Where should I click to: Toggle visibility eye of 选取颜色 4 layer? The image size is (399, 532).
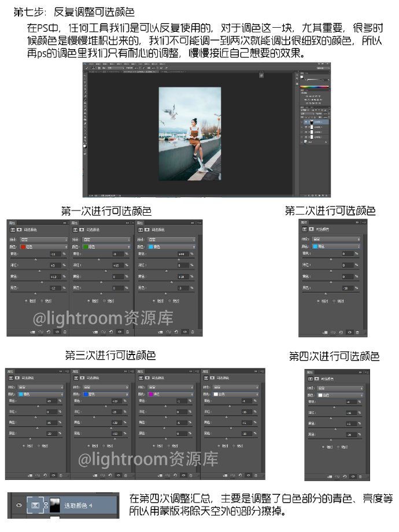(x=19, y=505)
